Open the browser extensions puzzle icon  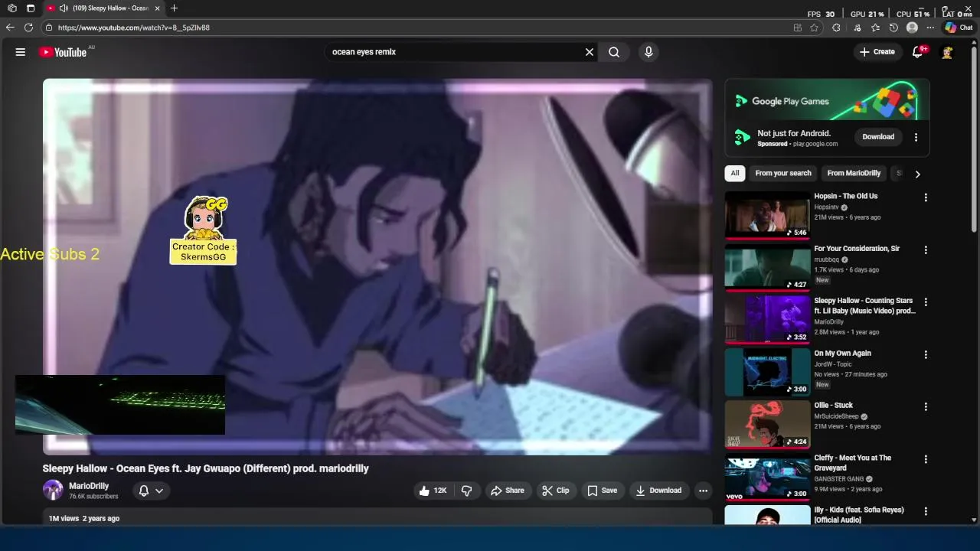[x=836, y=28]
